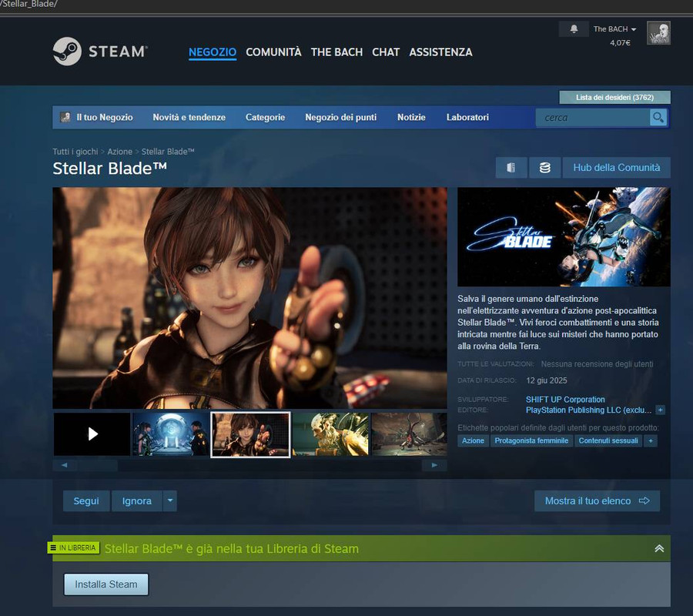The image size is (693, 616).
Task: Click the plus button after tags
Action: pos(651,440)
